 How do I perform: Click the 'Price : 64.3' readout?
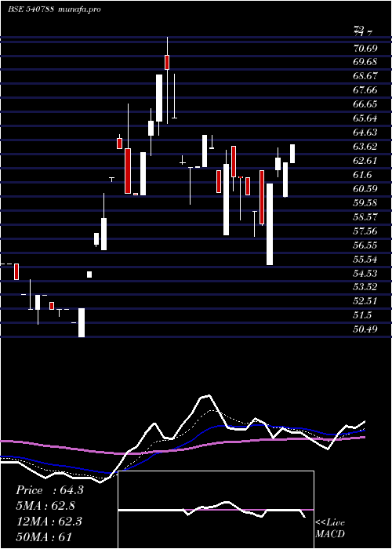pyautogui.click(x=49, y=490)
